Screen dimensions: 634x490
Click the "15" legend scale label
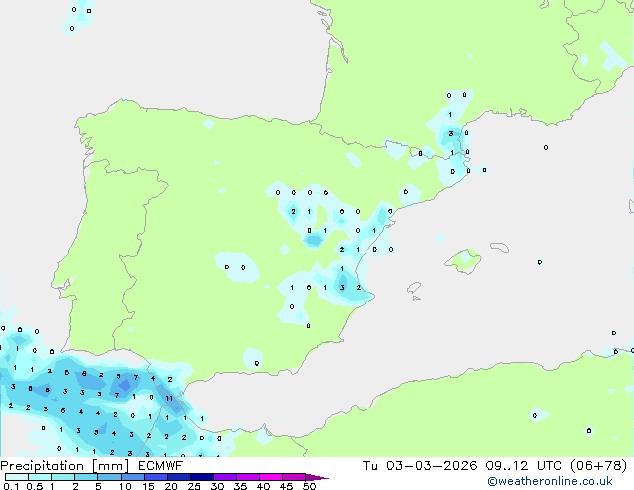[x=148, y=486]
